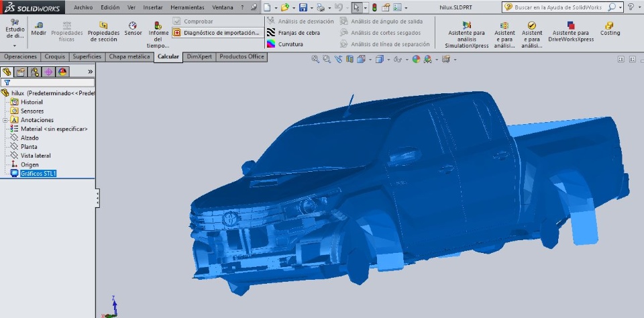
Task: Open DimXpertManager tab in left panel
Action: click(x=48, y=72)
